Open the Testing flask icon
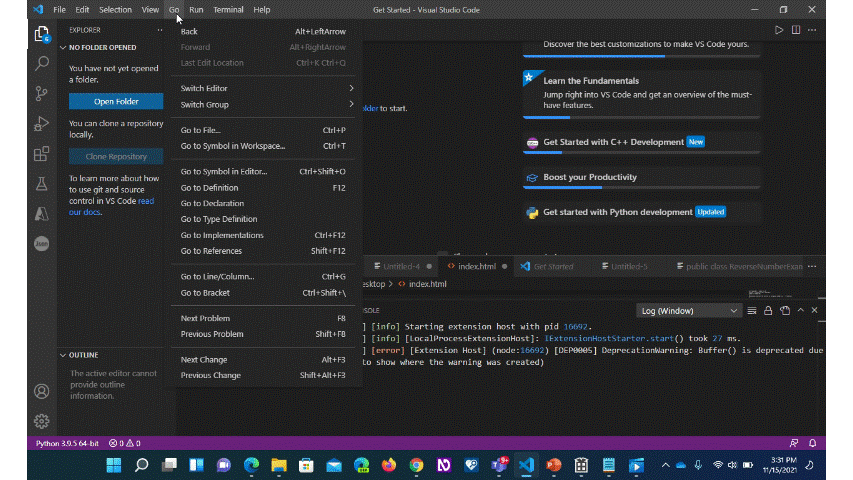The width and height of the screenshot is (853, 480). (42, 183)
